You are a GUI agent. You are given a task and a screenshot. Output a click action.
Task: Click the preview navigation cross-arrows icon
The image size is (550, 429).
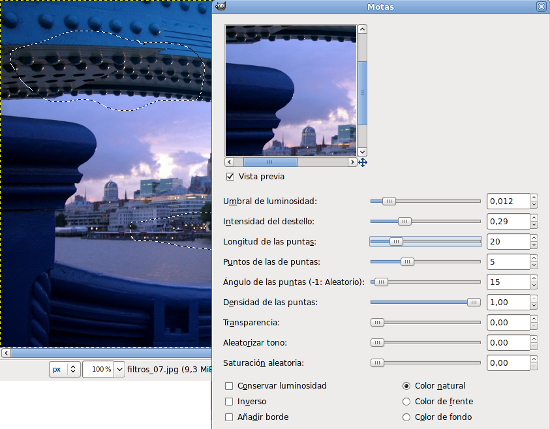[x=362, y=162]
